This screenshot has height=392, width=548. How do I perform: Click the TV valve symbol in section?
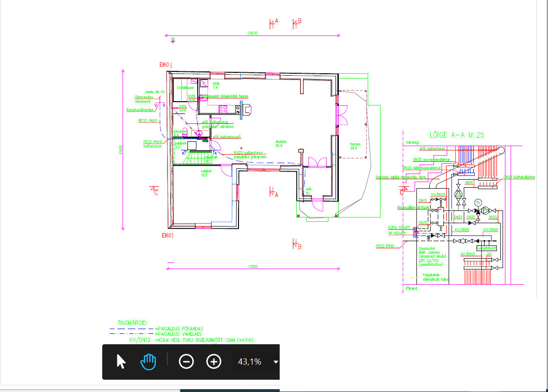coord(478,202)
